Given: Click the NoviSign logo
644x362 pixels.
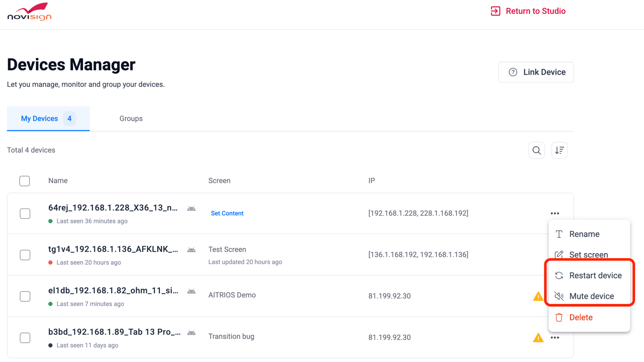Looking at the screenshot, I should pos(29,12).
